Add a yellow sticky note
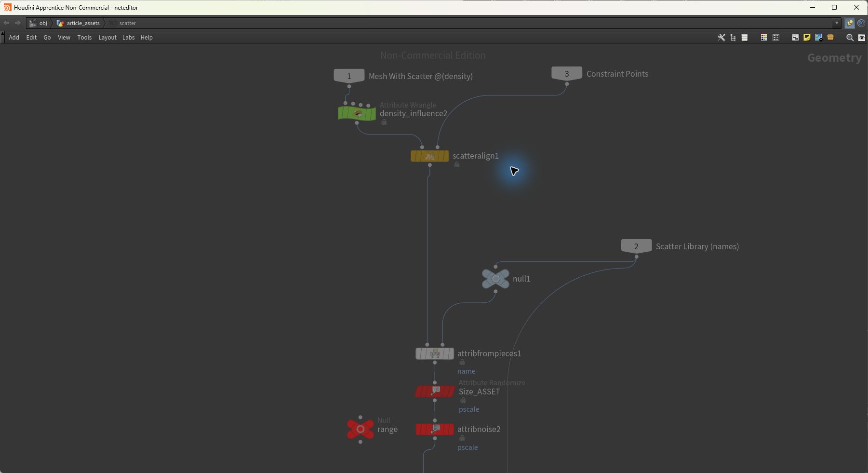This screenshot has width=868, height=473. [x=807, y=38]
